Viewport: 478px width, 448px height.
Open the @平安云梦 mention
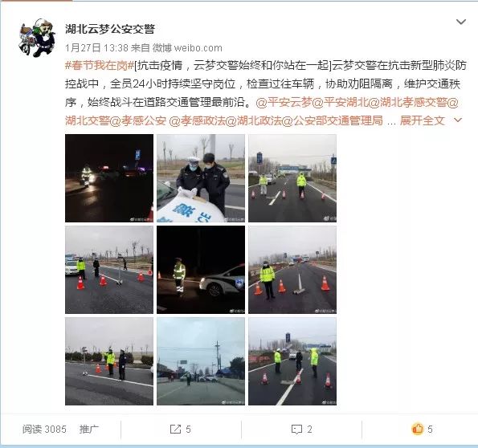point(284,102)
